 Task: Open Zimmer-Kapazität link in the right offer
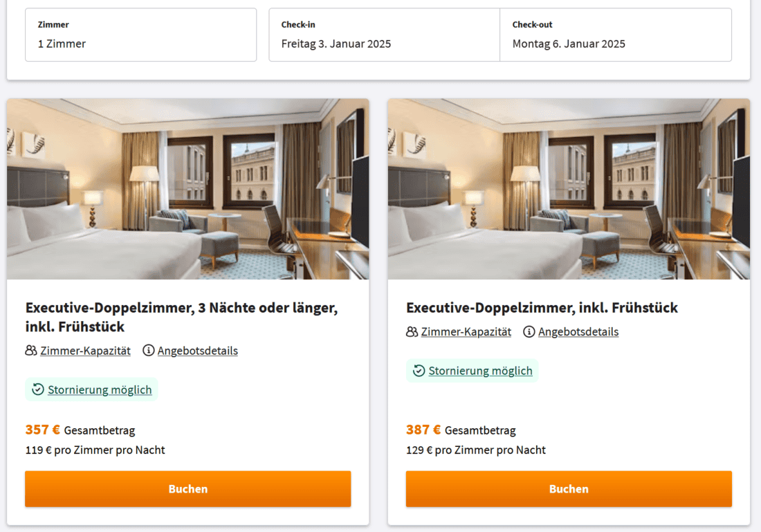(x=466, y=332)
